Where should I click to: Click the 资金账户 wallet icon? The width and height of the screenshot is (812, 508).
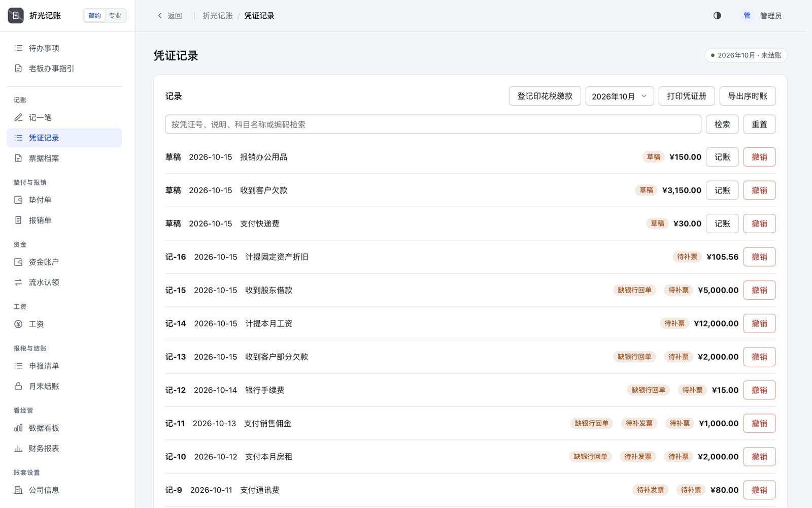[18, 262]
